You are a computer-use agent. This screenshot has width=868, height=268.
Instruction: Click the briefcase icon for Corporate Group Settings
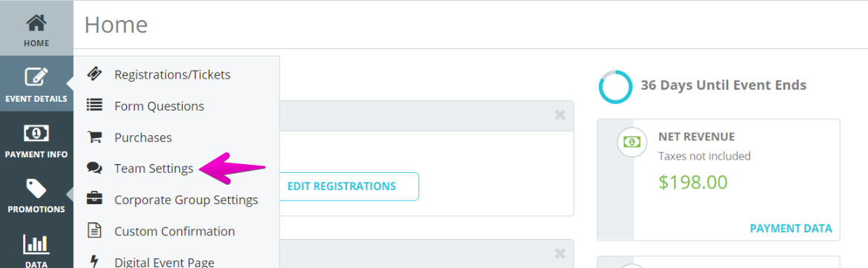(x=94, y=199)
